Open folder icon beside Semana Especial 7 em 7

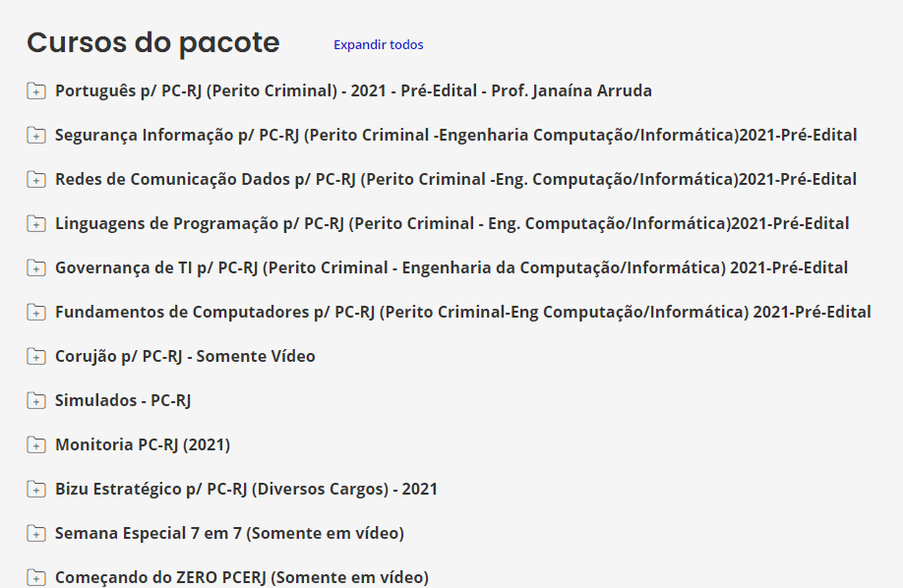coord(36,534)
